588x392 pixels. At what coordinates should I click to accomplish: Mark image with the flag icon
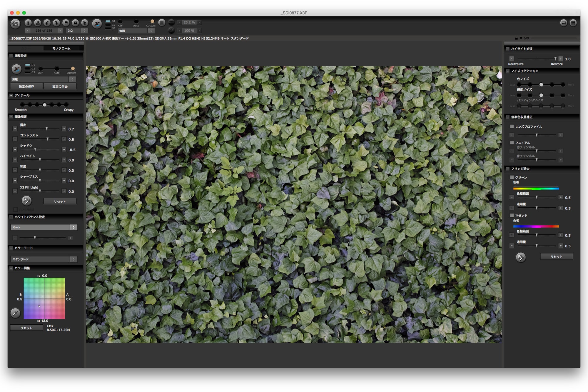(x=66, y=23)
